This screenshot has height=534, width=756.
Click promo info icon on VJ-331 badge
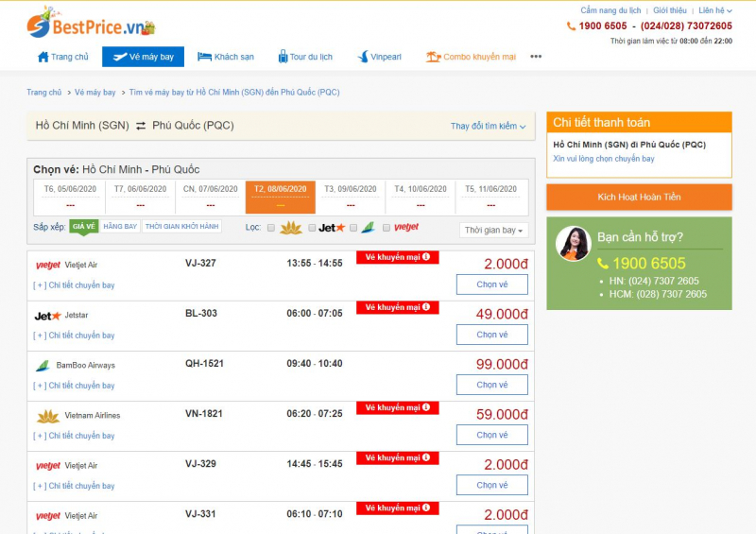pyautogui.click(x=426, y=508)
